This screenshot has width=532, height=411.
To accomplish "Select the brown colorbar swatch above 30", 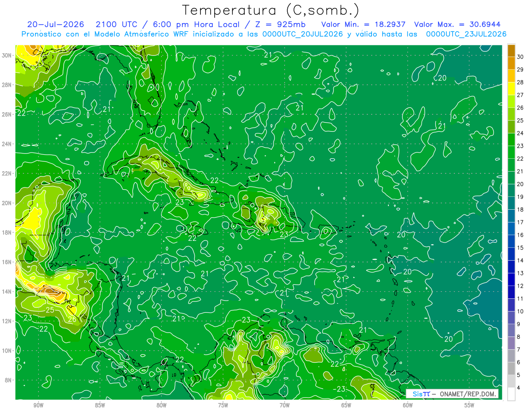I will (511, 51).
